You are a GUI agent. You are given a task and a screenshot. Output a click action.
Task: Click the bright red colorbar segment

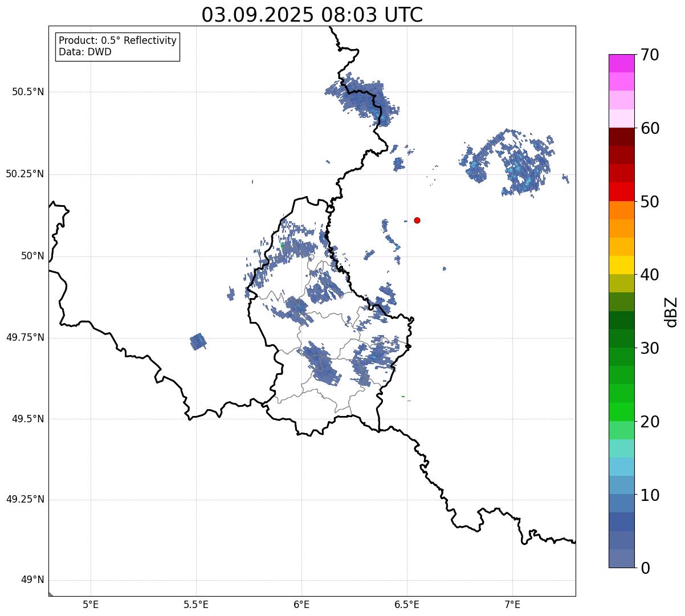coord(621,192)
